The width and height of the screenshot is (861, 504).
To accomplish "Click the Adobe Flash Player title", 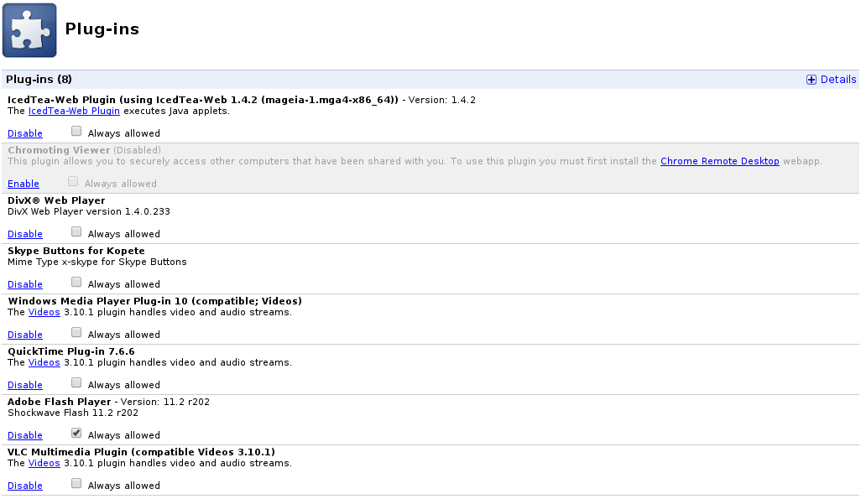I will [60, 402].
